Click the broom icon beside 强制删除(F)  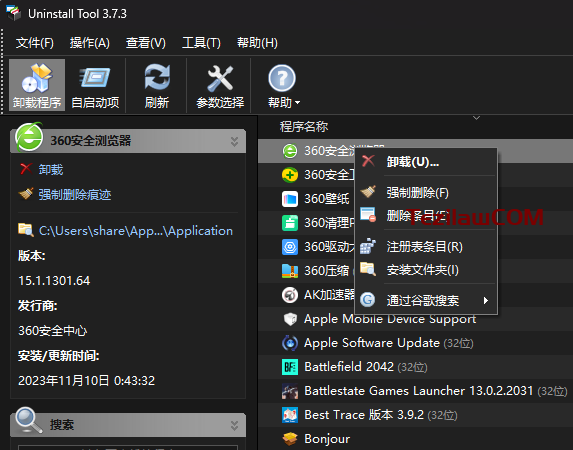[368, 192]
